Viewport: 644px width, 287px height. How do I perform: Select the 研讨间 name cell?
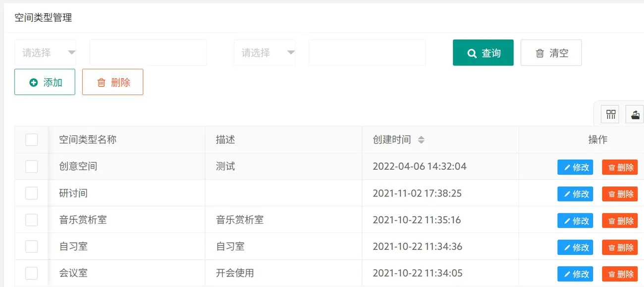tap(127, 193)
